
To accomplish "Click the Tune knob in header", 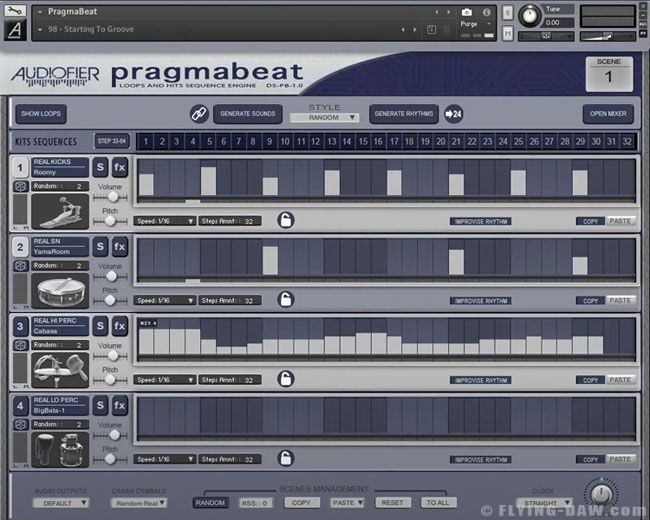I will (529, 16).
